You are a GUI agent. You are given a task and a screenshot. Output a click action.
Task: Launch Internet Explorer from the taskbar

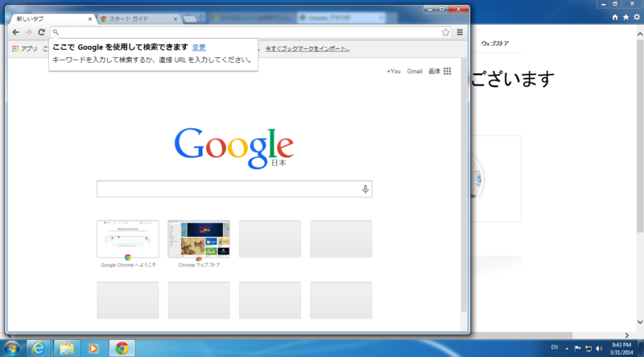[x=38, y=348]
